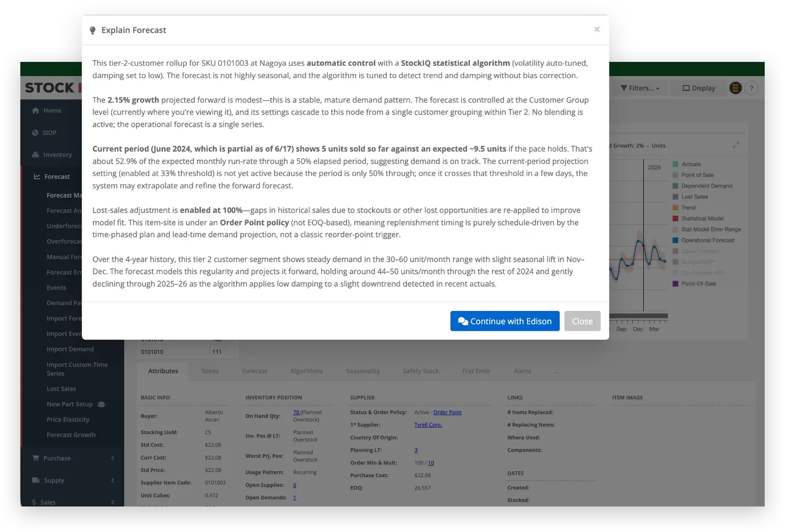Viewport: 785px width, 532px height.
Task: Click the StockIQ logo in the header
Action: 53,88
